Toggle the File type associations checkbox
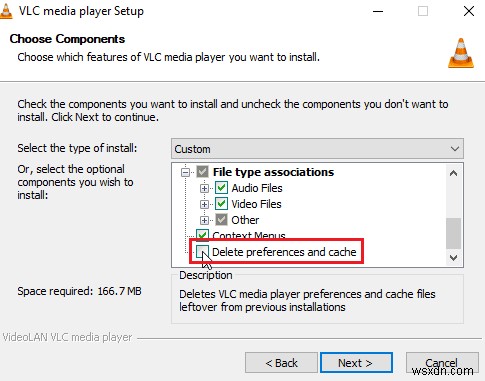The height and width of the screenshot is (381, 485). [x=203, y=172]
